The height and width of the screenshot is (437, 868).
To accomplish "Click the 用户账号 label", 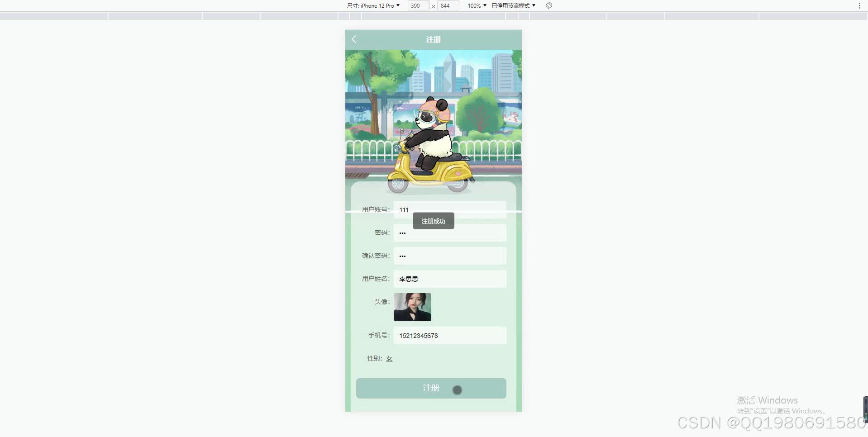I will [x=376, y=209].
